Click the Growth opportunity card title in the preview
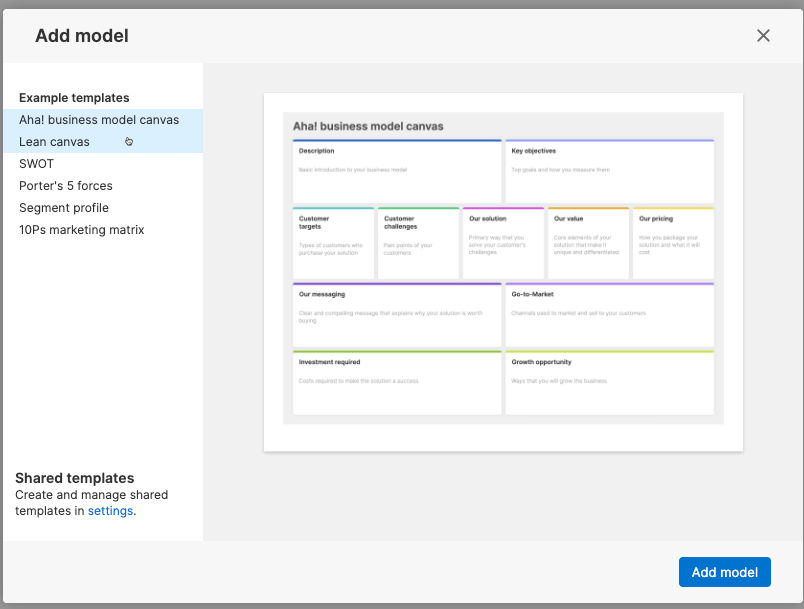This screenshot has height=609, width=804. point(541,362)
